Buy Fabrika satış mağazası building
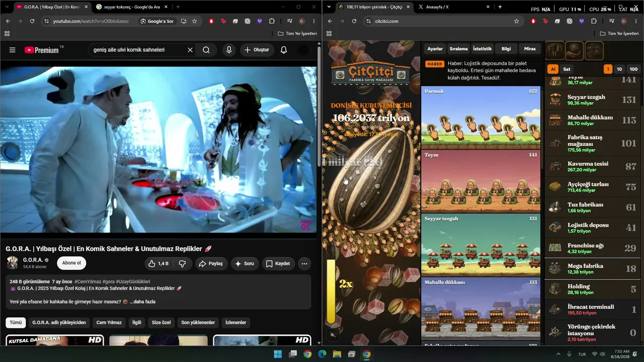The image size is (644, 362). pos(593,143)
